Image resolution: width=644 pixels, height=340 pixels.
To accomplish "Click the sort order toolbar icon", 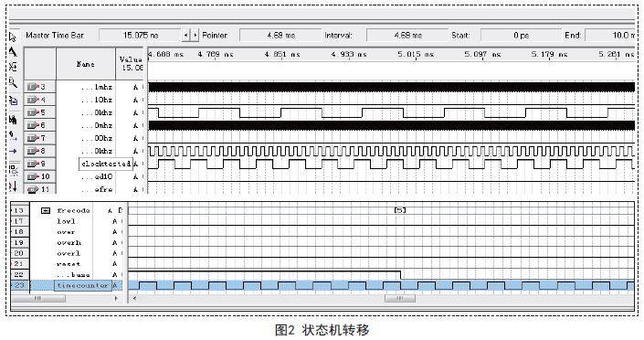I will pyautogui.click(x=13, y=186).
